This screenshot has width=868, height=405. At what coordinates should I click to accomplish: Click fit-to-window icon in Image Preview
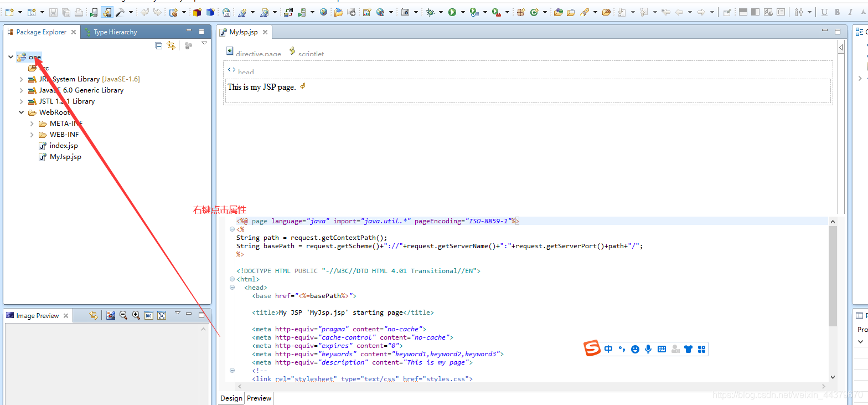pyautogui.click(x=162, y=315)
